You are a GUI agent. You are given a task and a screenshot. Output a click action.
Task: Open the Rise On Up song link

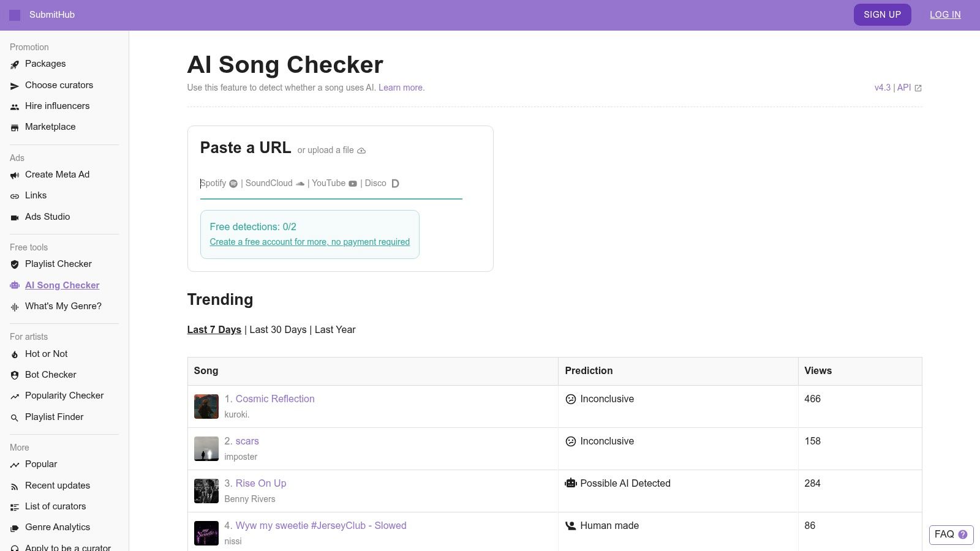(261, 483)
